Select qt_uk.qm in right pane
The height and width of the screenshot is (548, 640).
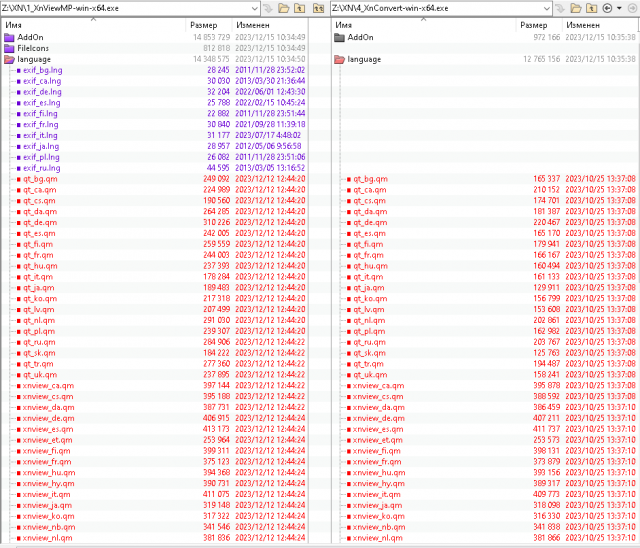[x=370, y=375]
